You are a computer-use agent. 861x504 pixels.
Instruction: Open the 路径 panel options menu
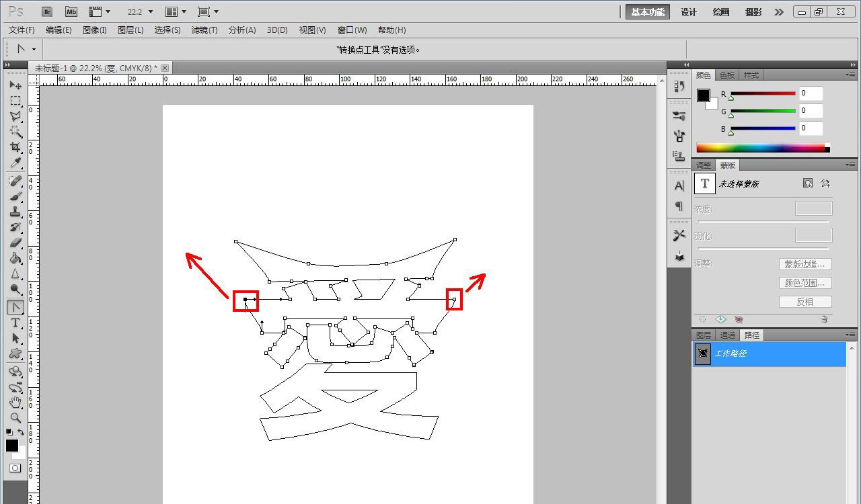tap(852, 335)
